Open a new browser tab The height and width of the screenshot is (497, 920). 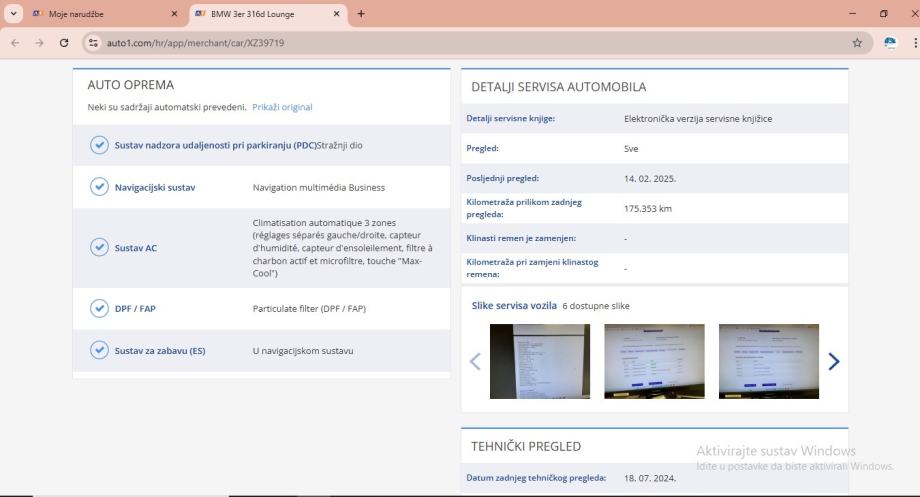point(361,13)
